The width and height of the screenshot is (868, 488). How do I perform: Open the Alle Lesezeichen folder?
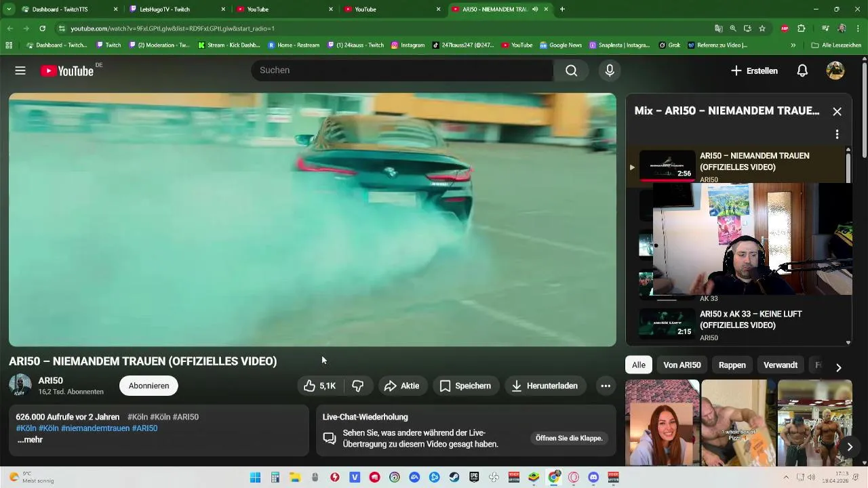pos(836,45)
